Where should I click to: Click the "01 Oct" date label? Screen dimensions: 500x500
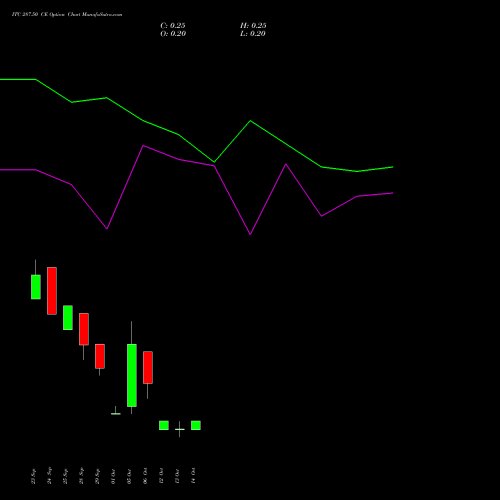click(x=113, y=477)
